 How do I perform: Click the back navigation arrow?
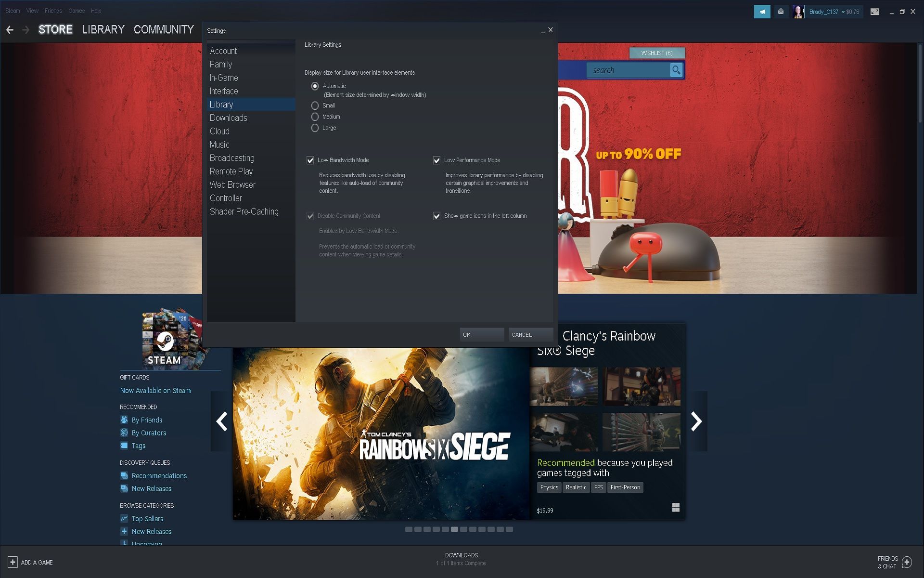[10, 30]
